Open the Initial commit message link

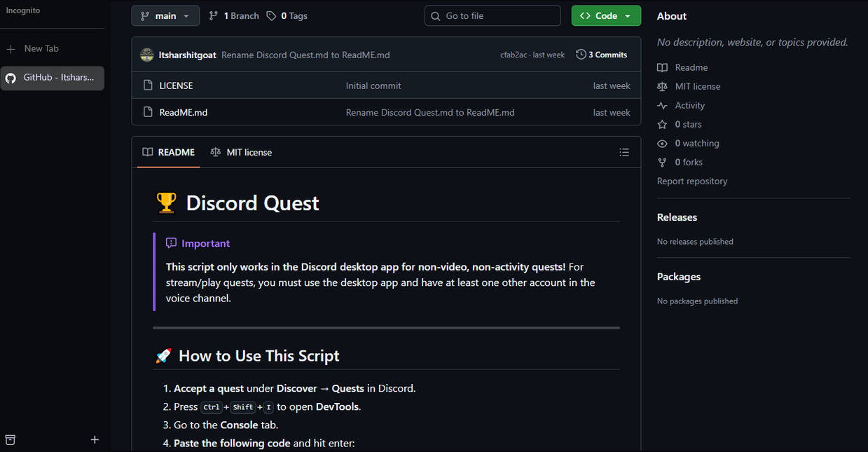pyautogui.click(x=373, y=85)
